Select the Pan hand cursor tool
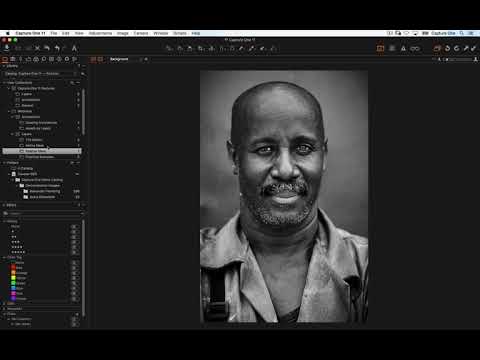Screen dimensions: 480x360 [180, 49]
